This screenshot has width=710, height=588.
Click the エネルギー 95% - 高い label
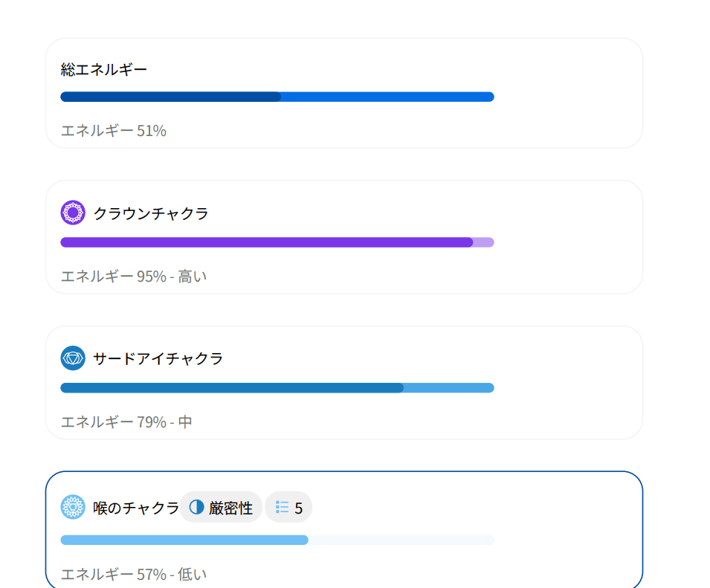point(134,277)
